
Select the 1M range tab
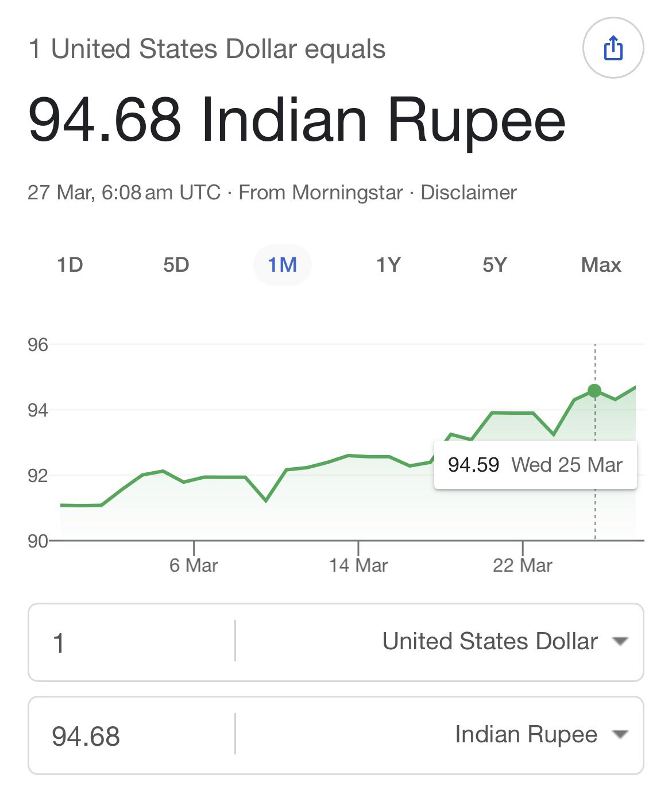point(283,265)
